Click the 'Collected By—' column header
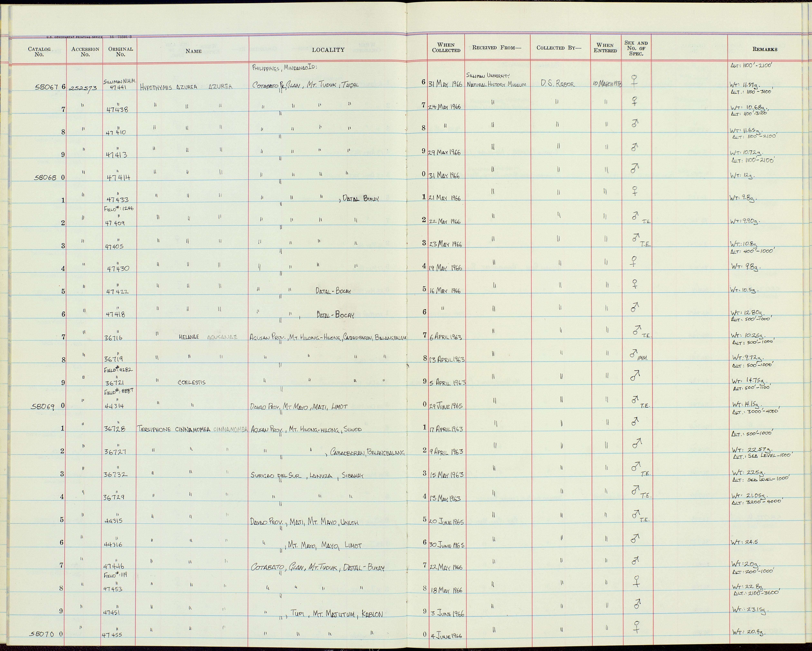The image size is (812, 651). [559, 48]
